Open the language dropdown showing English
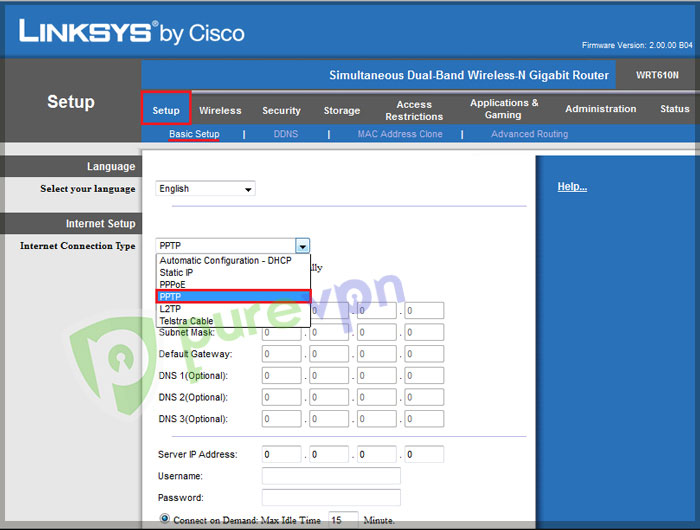Image resolution: width=700 pixels, height=530 pixels. 205,188
